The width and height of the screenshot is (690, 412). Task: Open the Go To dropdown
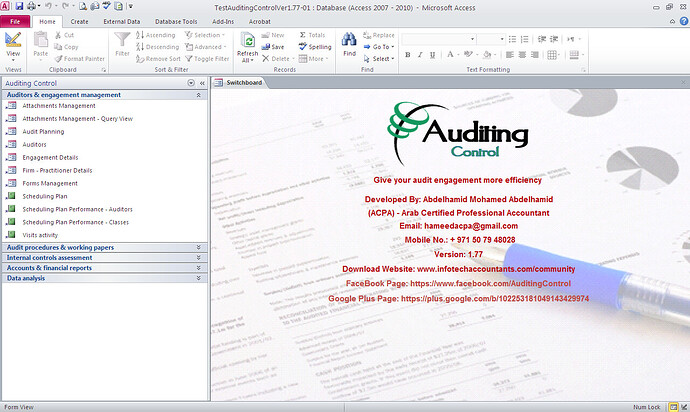381,47
